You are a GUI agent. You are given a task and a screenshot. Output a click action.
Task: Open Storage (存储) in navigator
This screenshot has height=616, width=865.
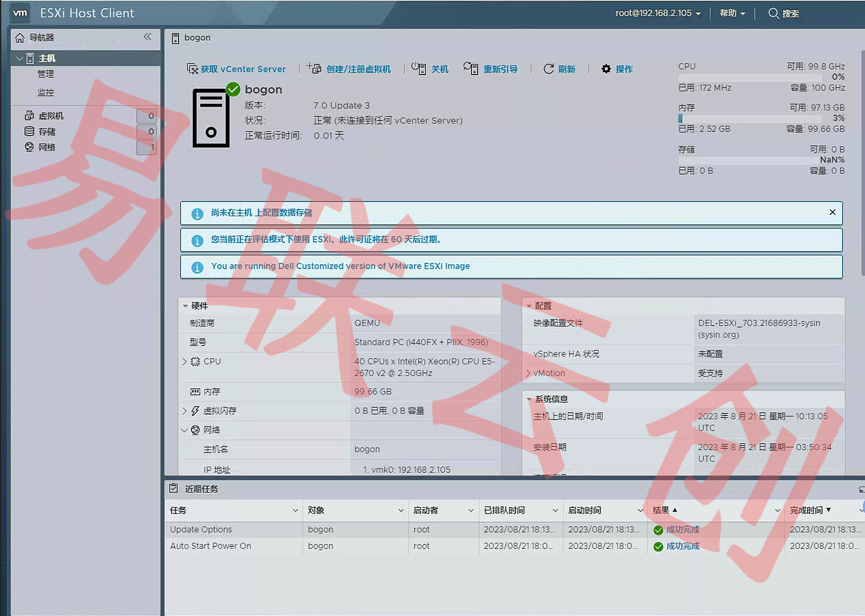(x=47, y=132)
